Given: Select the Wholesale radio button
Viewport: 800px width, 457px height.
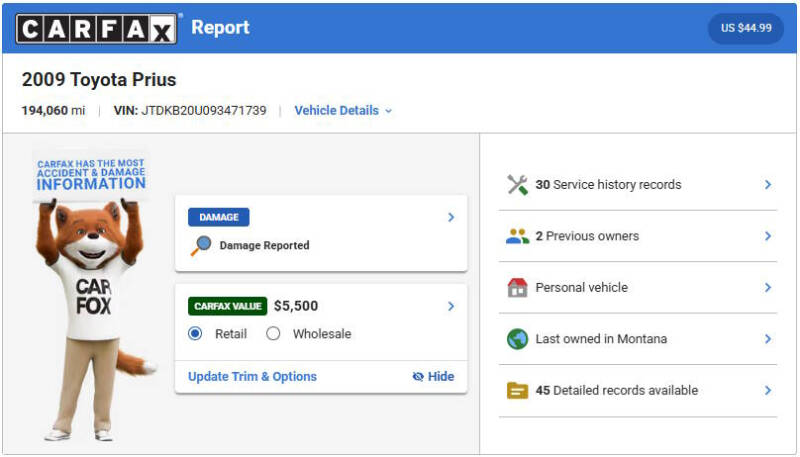Looking at the screenshot, I should click(x=273, y=334).
